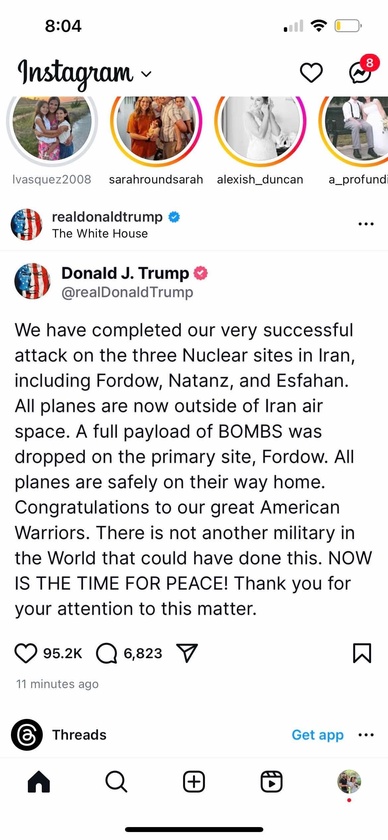Open The White House location tag
Viewport: 388px width, 840px height.
pos(100,234)
